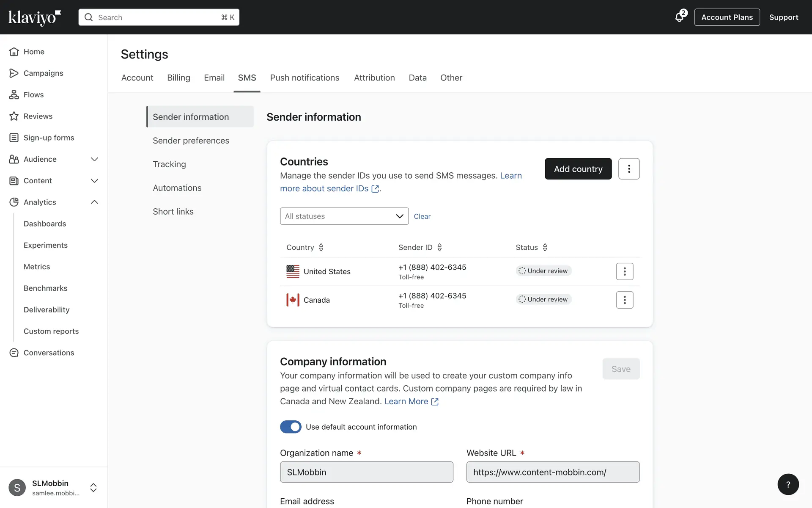The image size is (812, 508).
Task: Toggle Use default account information switch
Action: click(x=291, y=427)
